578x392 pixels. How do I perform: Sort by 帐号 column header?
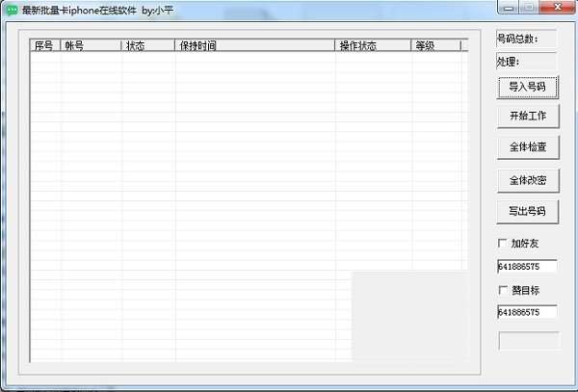pos(91,45)
